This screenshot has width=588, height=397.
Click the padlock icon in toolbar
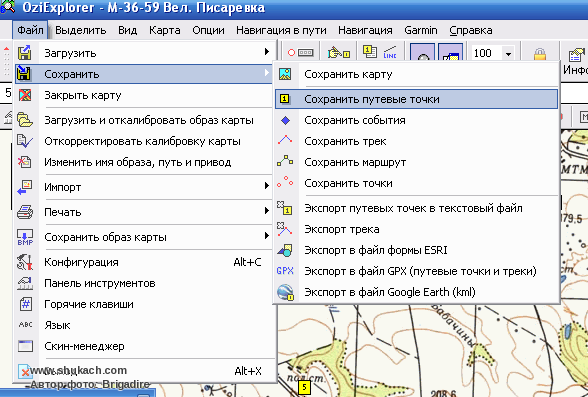click(540, 55)
